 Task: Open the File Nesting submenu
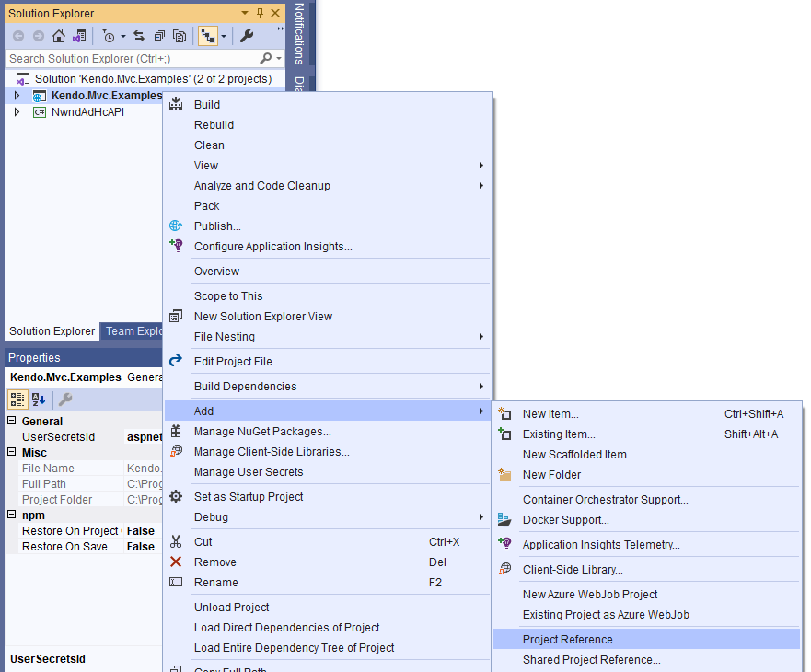(328, 336)
